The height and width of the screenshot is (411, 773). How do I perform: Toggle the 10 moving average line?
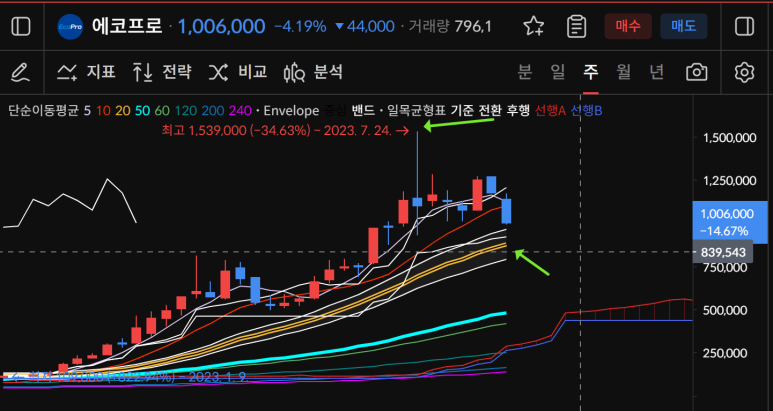[x=103, y=111]
